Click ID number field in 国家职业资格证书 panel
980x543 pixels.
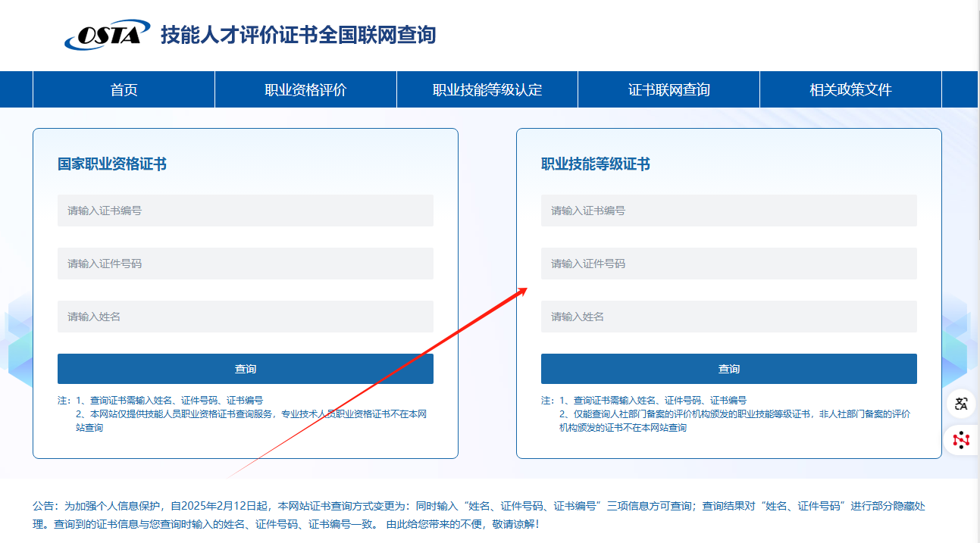[x=245, y=264]
